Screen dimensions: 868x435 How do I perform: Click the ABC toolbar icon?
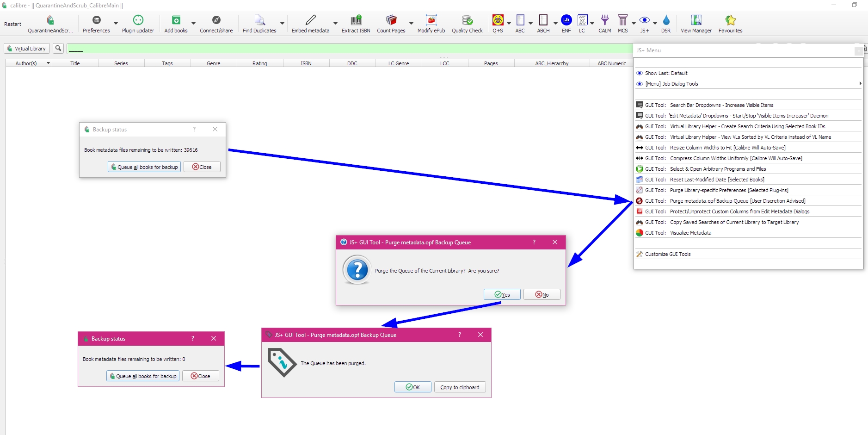520,20
